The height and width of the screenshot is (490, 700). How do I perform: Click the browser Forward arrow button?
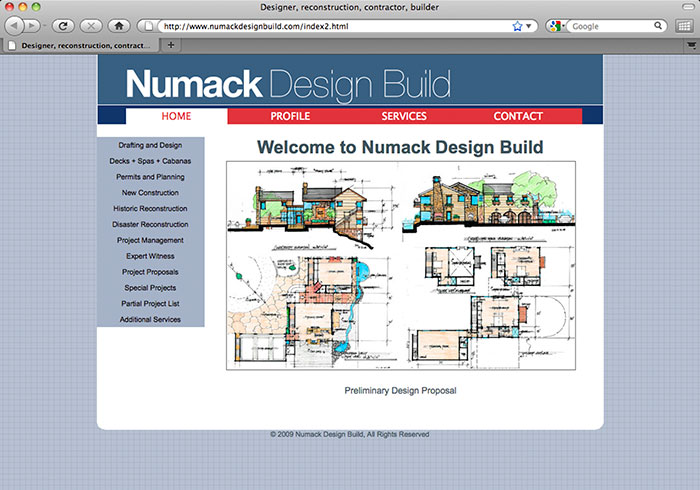[x=32, y=26]
